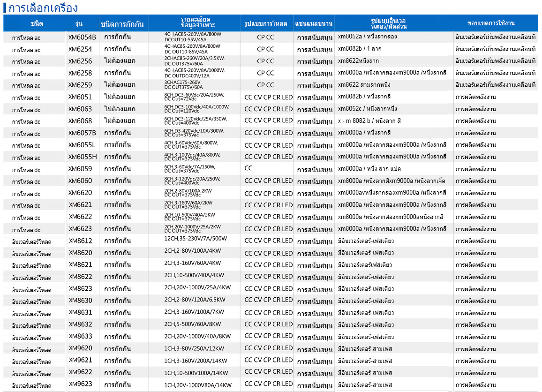This screenshot has height=392, width=542.
Task: Click 'xm8082b / 1 ลาก' cell
Action: click(x=360, y=49)
